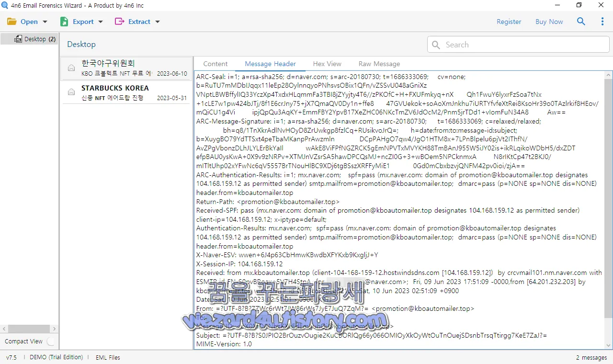Viewport: 613px width, 364px height.
Task: Click the 2023-05-31 email date
Action: click(172, 98)
